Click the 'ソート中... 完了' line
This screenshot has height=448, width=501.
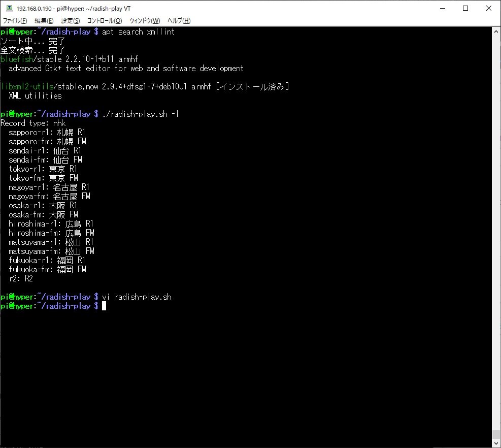pyautogui.click(x=32, y=41)
